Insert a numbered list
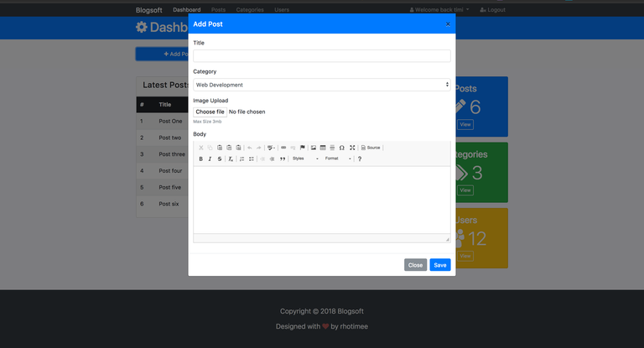Screen dimensions: 644x348 pyautogui.click(x=241, y=158)
